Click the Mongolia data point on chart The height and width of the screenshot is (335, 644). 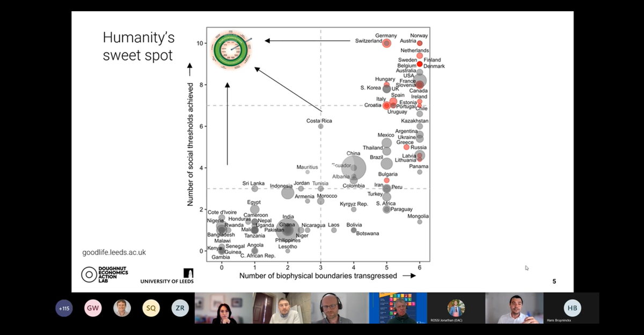pyautogui.click(x=420, y=222)
